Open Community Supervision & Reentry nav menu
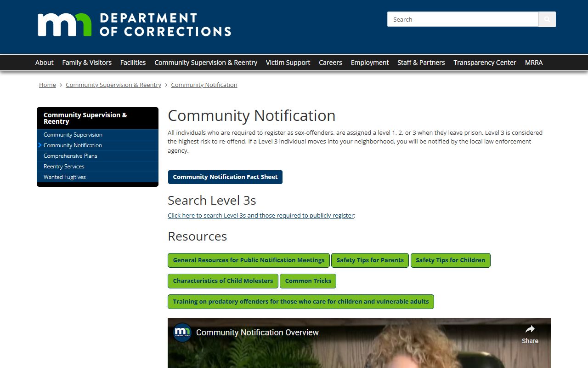588x368 pixels. tap(206, 63)
